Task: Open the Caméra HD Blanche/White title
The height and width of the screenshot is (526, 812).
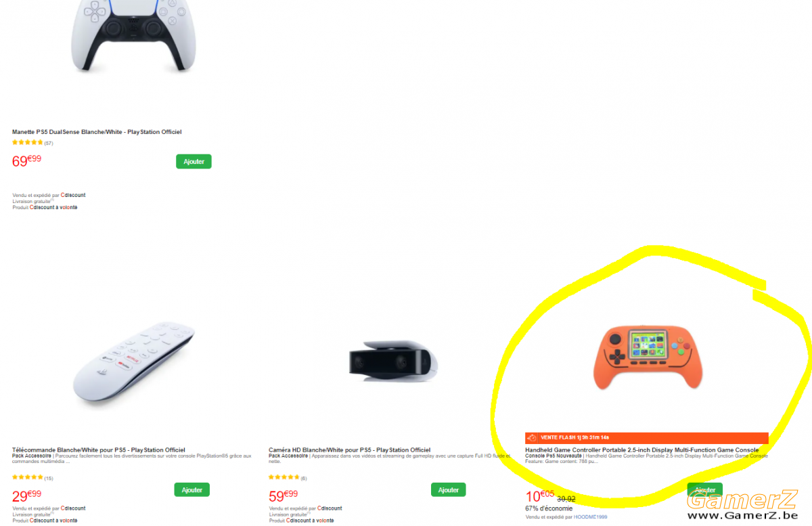Action: (x=349, y=450)
